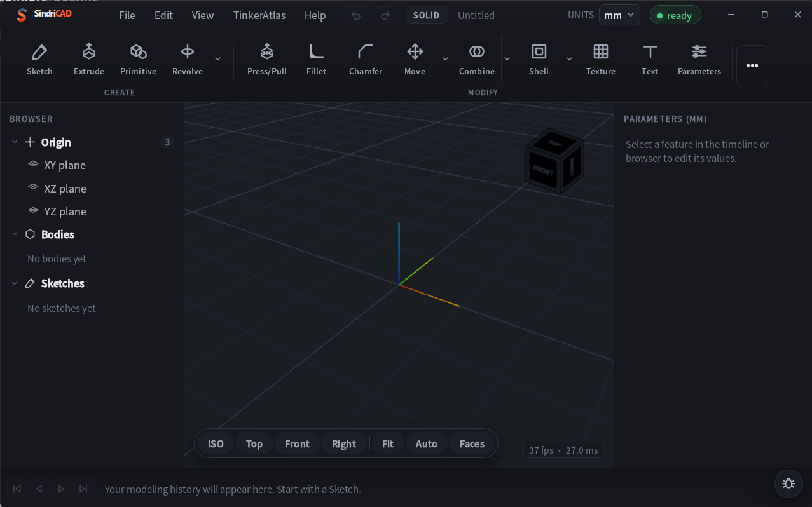812x507 pixels.
Task: Toggle the Faces display mode
Action: [x=472, y=443]
